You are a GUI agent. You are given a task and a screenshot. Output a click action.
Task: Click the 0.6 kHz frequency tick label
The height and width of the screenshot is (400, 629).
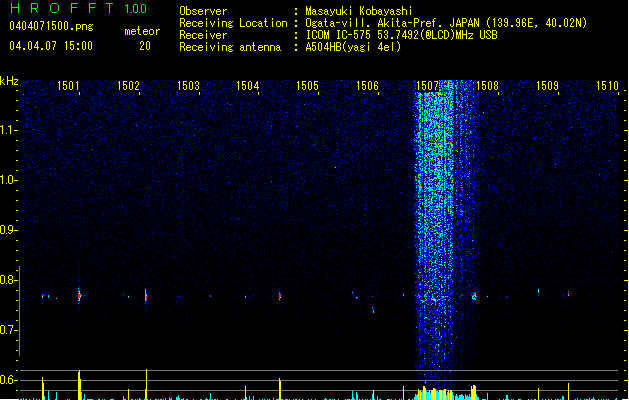tap(8, 380)
